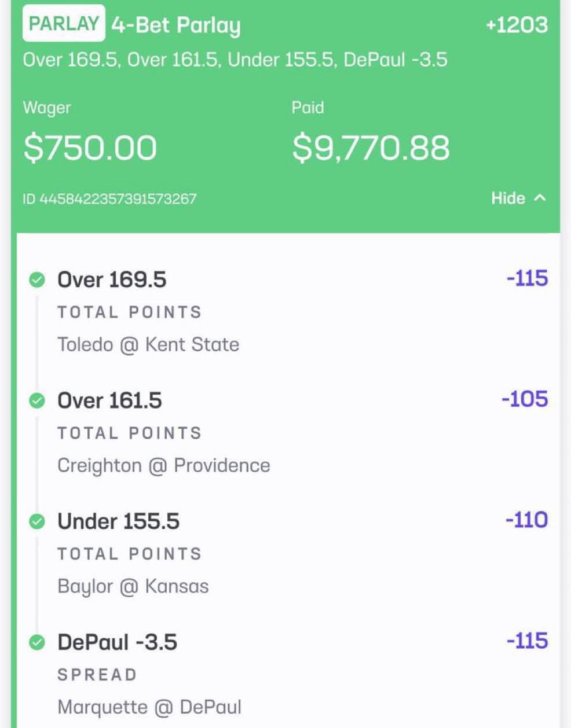Click the -105 odds for Over 161.5

tap(525, 399)
